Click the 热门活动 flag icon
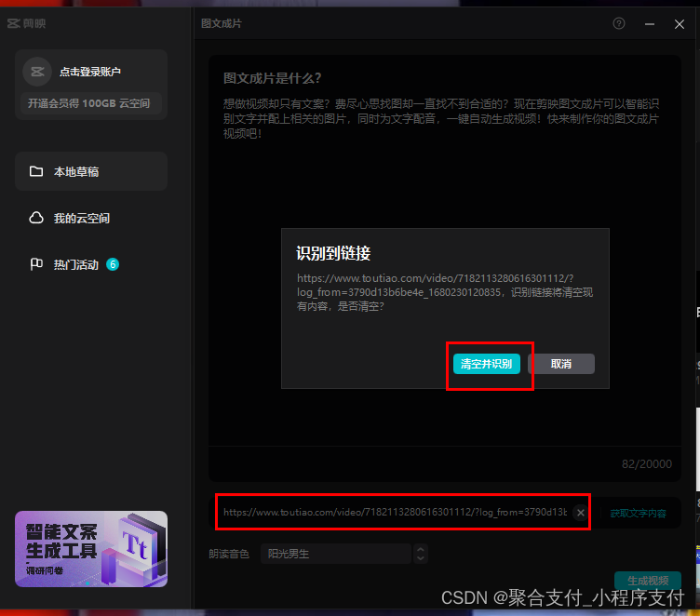 coord(36,264)
